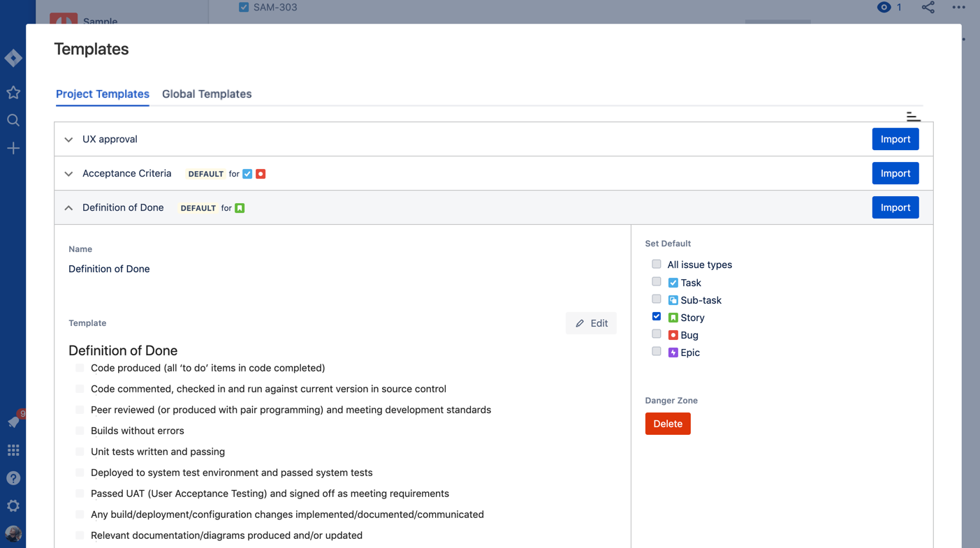Image resolution: width=980 pixels, height=548 pixels.
Task: Open the sidebar settings gear
Action: pyautogui.click(x=13, y=506)
